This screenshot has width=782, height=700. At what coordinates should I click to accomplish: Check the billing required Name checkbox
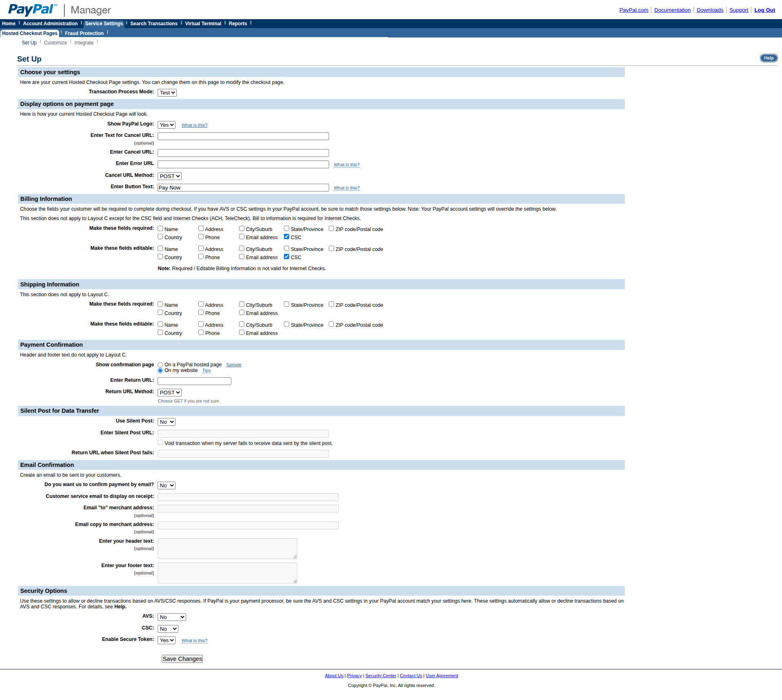click(x=160, y=229)
